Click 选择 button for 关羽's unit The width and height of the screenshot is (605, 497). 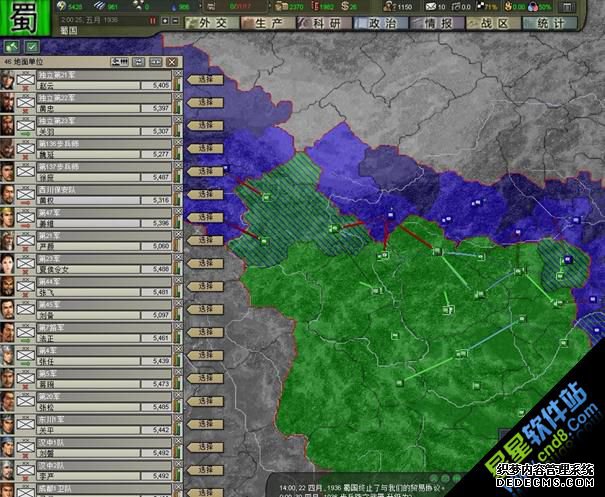(205, 126)
